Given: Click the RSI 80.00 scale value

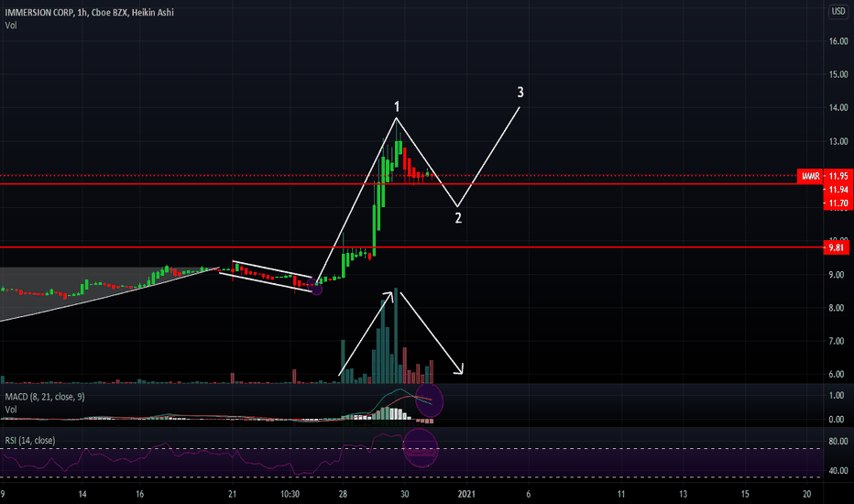Looking at the screenshot, I should click(x=838, y=442).
